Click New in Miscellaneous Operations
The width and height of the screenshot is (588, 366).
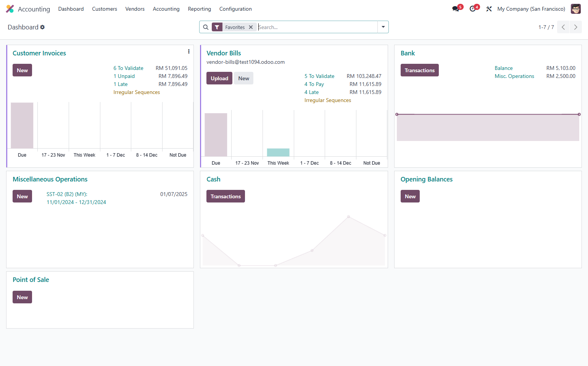click(x=22, y=196)
